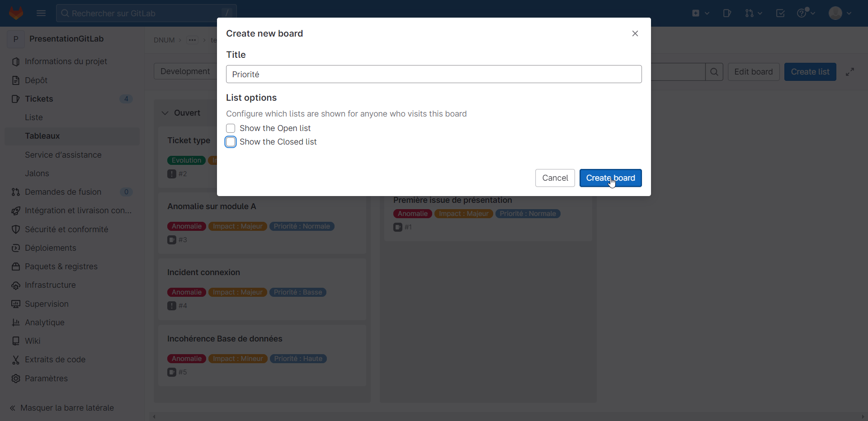Viewport: 868px width, 421px height.
Task: Open the To-Do list icon
Action: click(780, 13)
